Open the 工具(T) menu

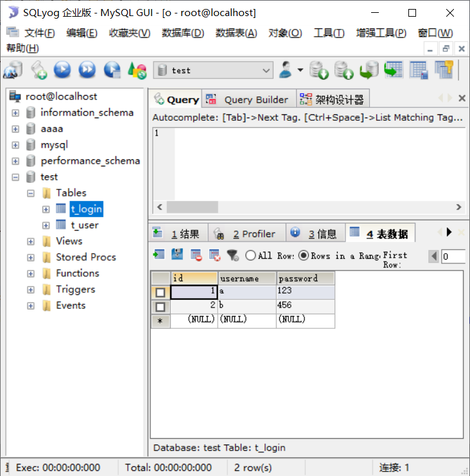pos(329,33)
